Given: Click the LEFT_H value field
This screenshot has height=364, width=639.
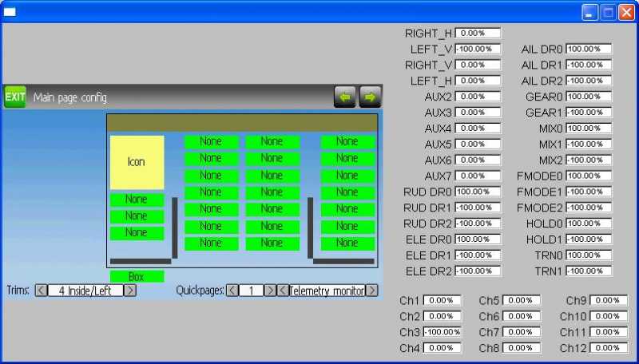Looking at the screenshot, I should pos(478,81).
